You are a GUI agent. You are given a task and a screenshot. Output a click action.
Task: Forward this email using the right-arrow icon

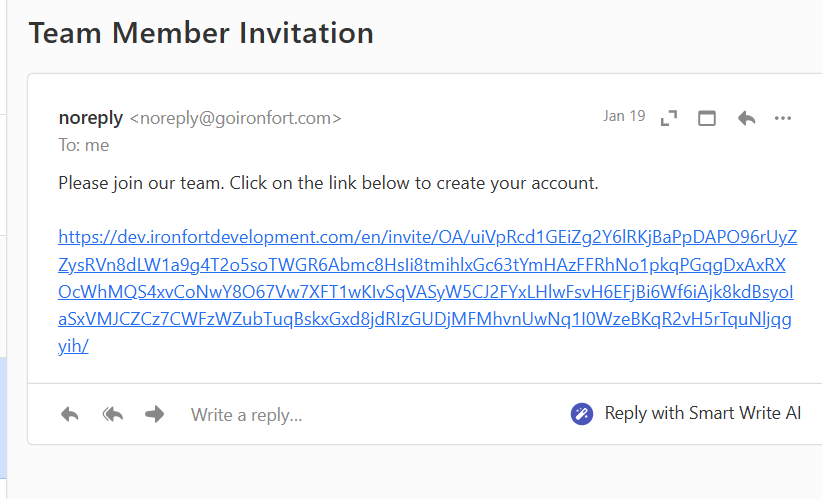pyautogui.click(x=154, y=414)
